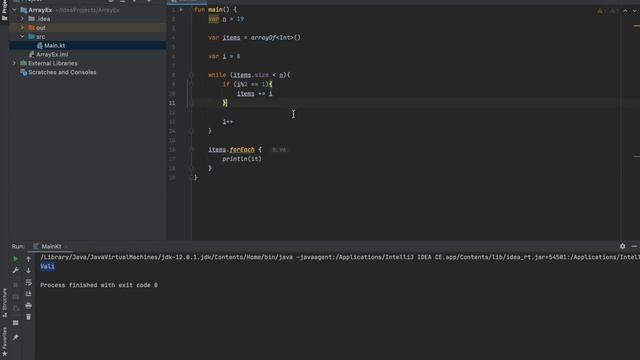
Task: Open the Favorites side tool window
Action: click(x=4, y=342)
